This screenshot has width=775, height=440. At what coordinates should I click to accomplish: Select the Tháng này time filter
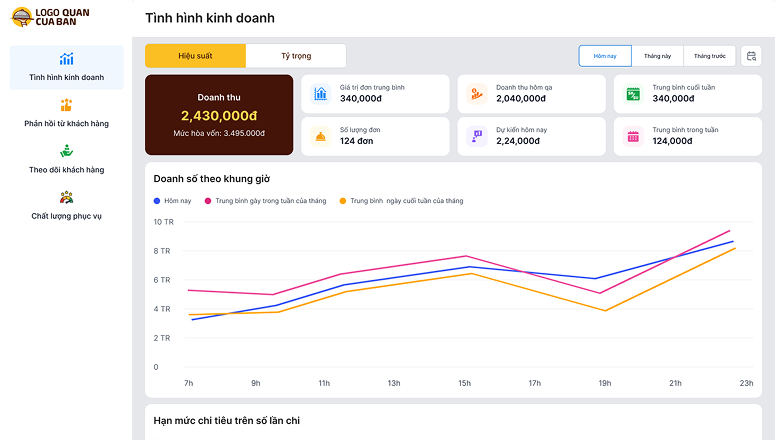point(658,56)
